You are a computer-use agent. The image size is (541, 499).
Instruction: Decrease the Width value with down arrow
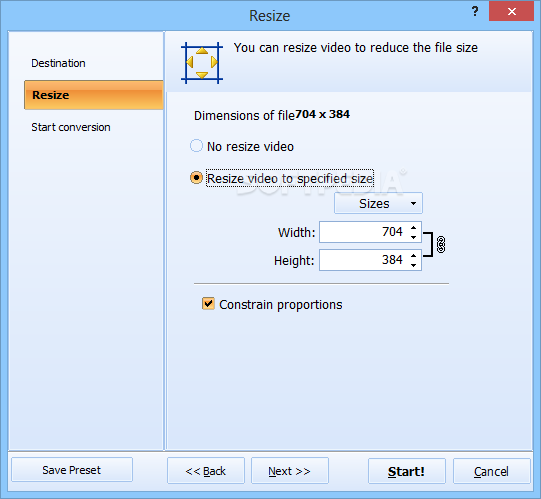[413, 237]
